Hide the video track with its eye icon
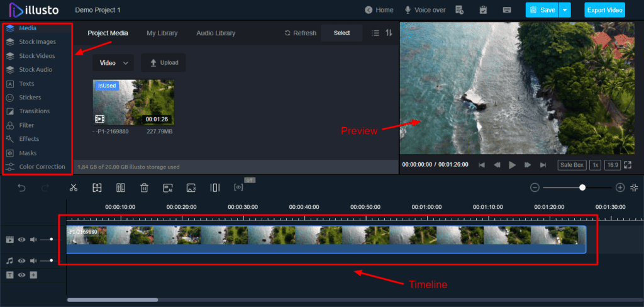 click(x=22, y=239)
